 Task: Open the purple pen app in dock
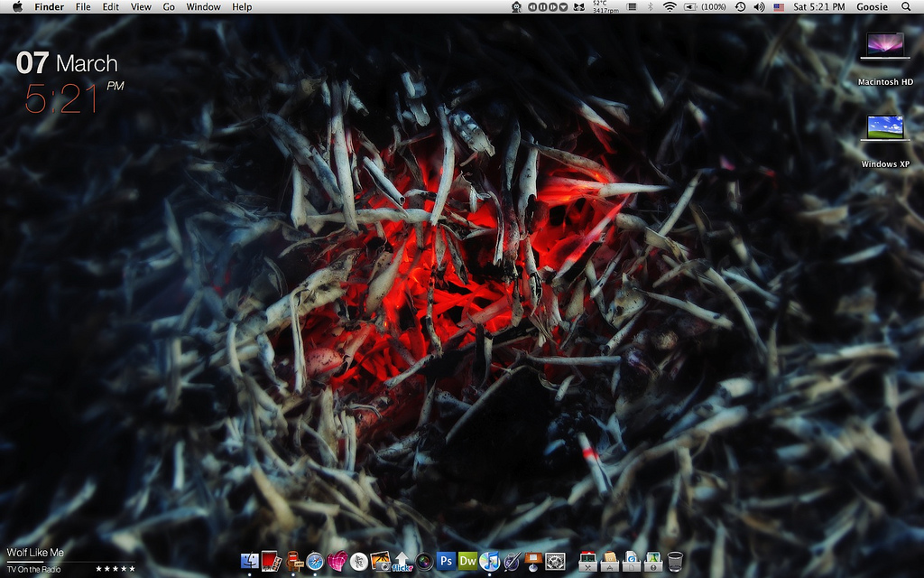tap(512, 561)
